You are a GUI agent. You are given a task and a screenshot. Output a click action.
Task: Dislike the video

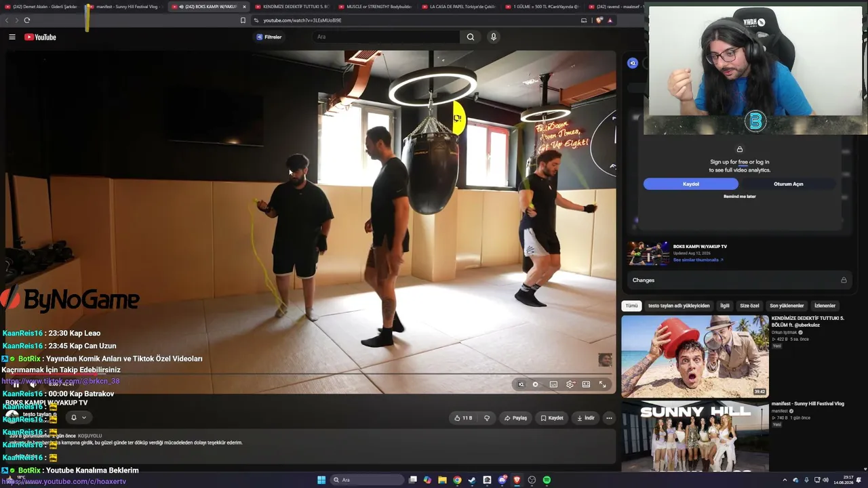486,418
